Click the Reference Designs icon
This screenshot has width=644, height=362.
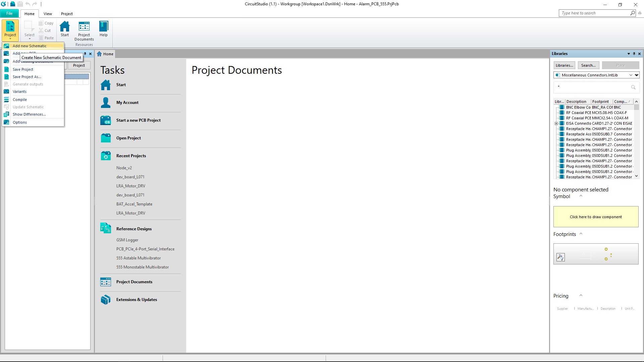[x=106, y=229]
